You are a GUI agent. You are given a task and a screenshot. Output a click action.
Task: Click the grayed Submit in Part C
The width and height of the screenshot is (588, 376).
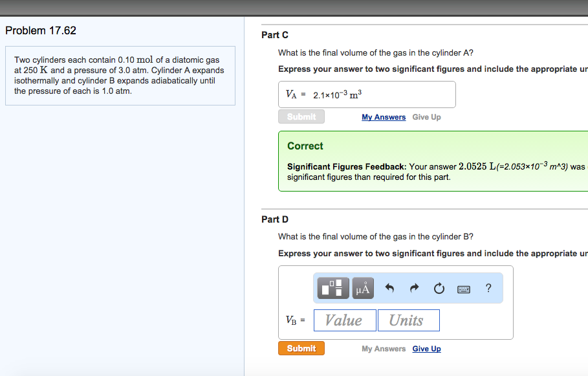pyautogui.click(x=301, y=116)
